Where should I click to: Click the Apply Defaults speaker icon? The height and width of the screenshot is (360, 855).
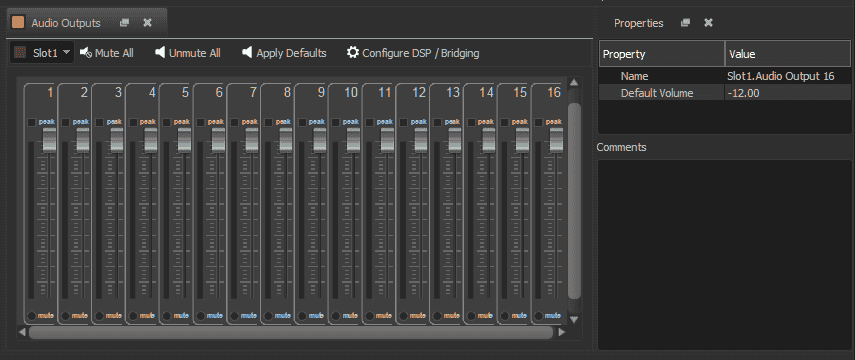point(247,52)
